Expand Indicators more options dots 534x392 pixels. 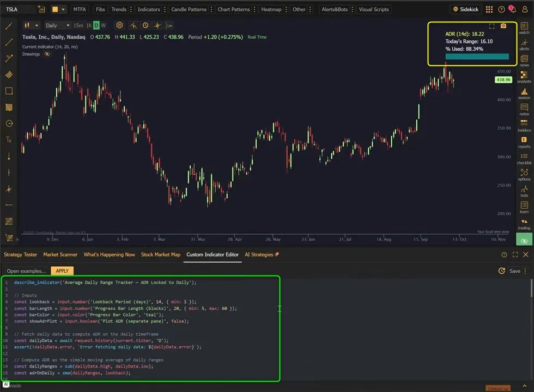pos(165,10)
